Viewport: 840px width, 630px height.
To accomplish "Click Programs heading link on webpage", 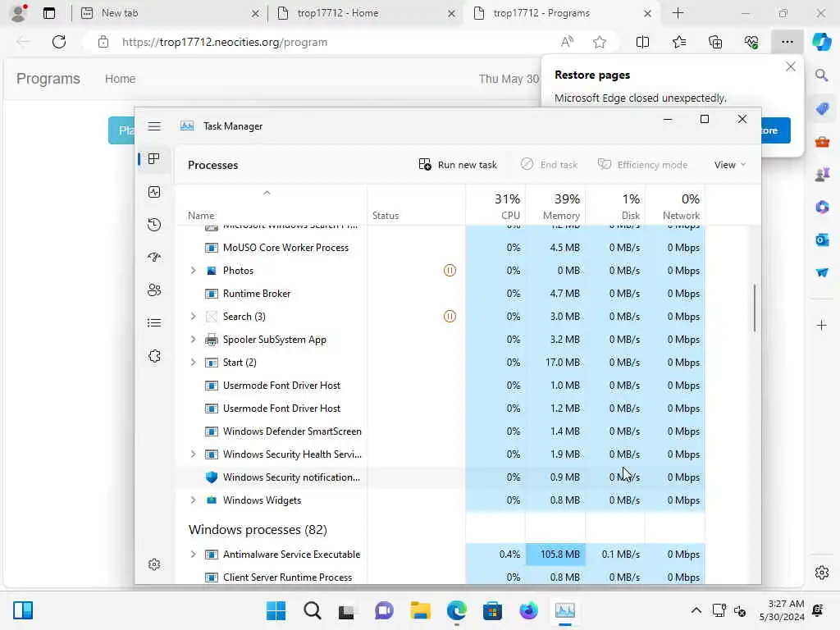I will [x=48, y=79].
